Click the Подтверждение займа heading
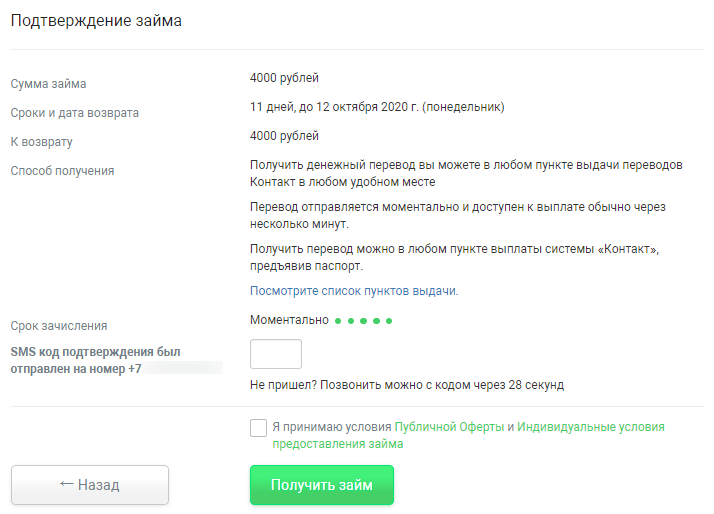Screen dimensions: 714x514 [96, 21]
